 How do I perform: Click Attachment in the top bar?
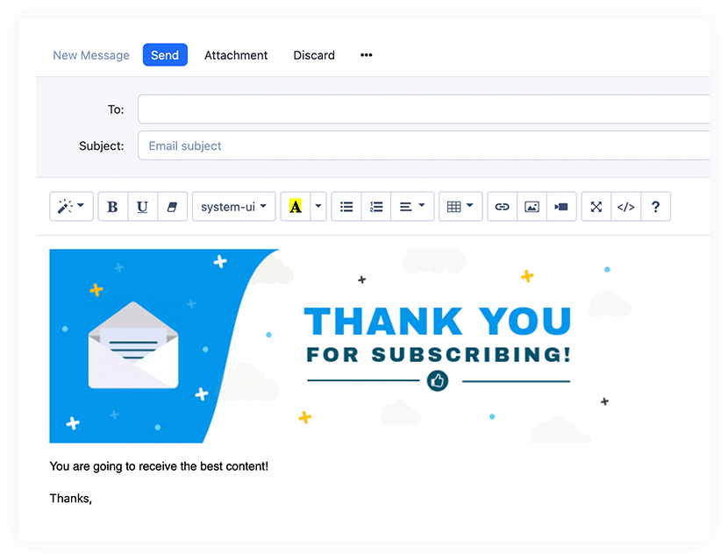pos(236,55)
